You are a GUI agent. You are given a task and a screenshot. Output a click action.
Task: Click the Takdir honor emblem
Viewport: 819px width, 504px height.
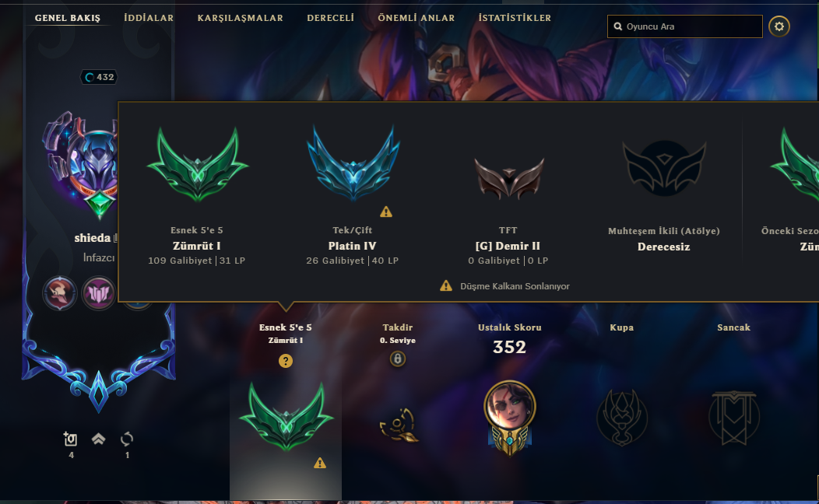399,425
